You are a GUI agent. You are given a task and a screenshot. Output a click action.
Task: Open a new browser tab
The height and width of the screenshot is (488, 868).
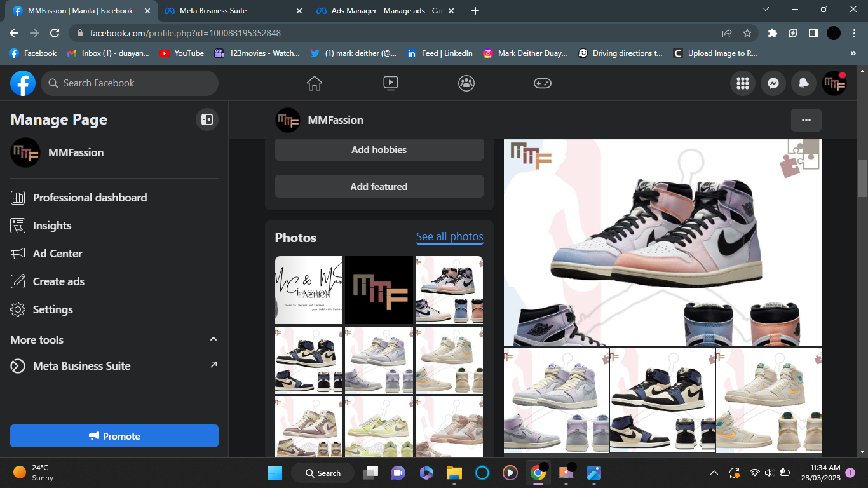click(475, 11)
